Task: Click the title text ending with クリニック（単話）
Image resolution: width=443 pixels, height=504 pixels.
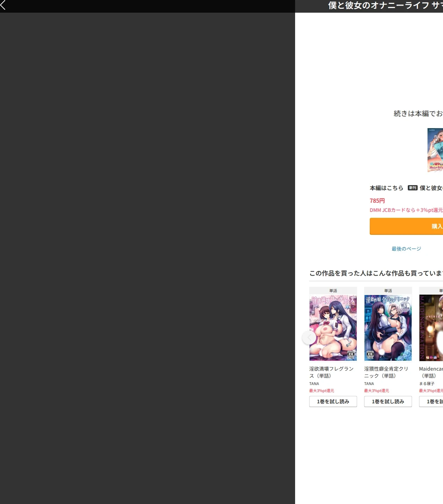Action: [x=386, y=372]
